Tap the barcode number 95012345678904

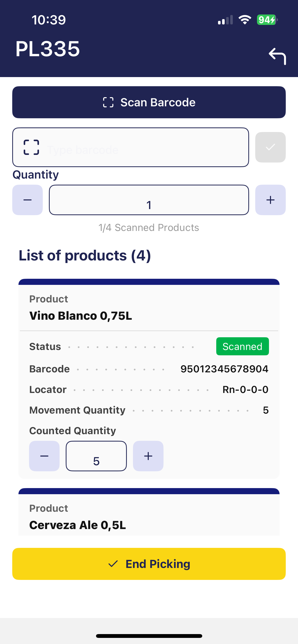tap(224, 369)
